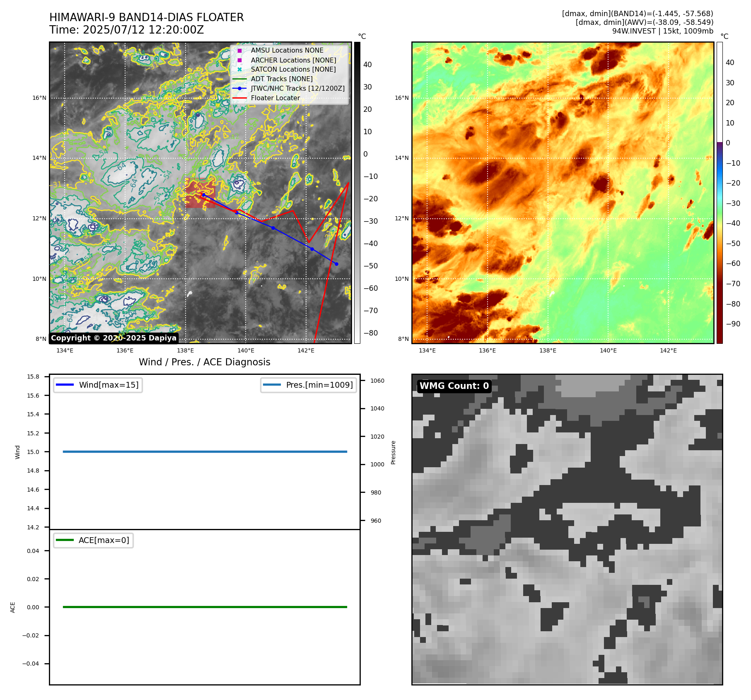Viewport: 751px width, 700px height.
Task: Click the vertical Wind axis label
Action: [x=17, y=452]
